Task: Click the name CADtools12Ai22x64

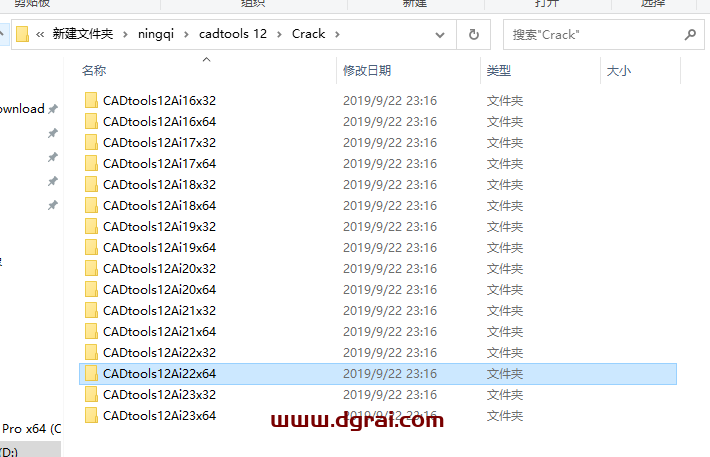Action: click(159, 374)
